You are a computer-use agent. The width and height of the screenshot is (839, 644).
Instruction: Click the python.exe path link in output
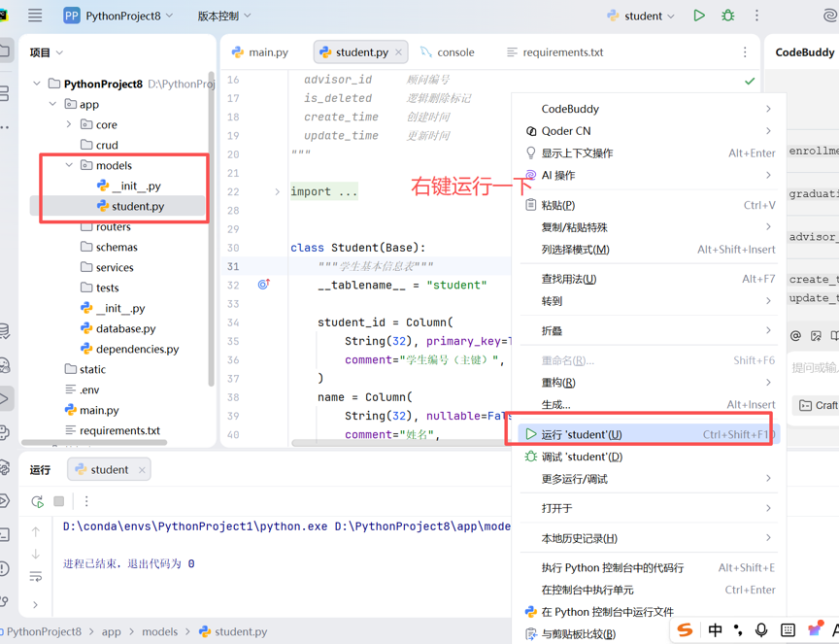[195, 526]
